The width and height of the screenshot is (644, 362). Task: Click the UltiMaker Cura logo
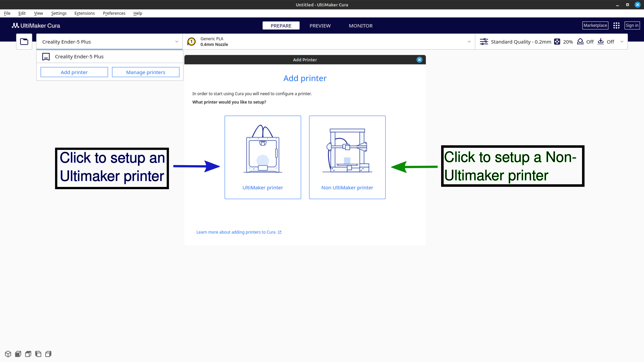pyautogui.click(x=36, y=26)
